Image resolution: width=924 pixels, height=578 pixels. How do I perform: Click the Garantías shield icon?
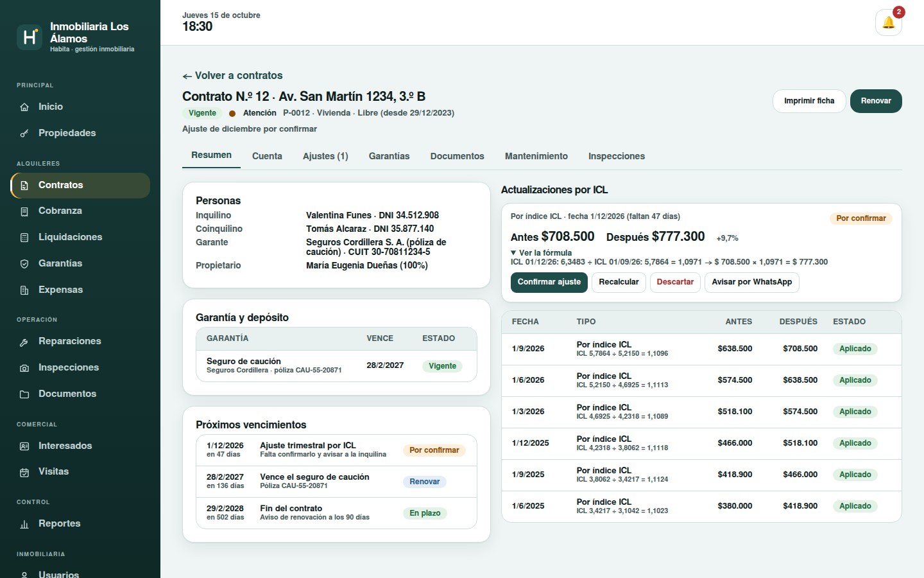point(24,264)
